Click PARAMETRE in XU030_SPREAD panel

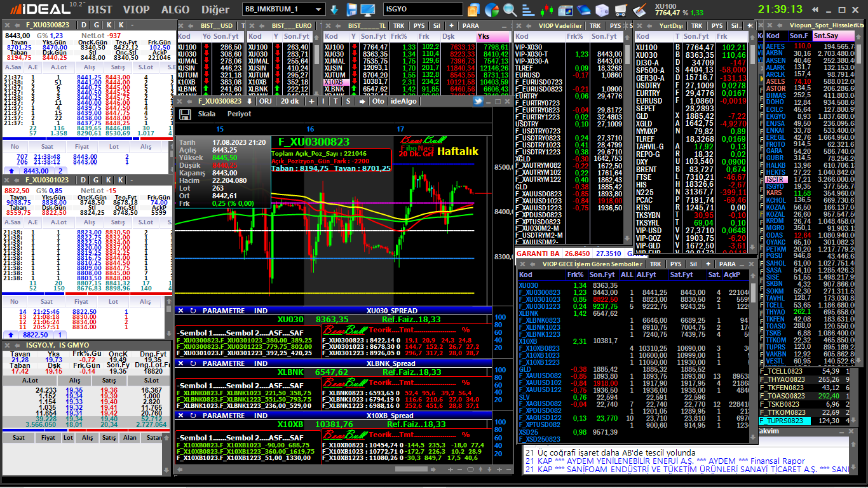click(x=224, y=311)
